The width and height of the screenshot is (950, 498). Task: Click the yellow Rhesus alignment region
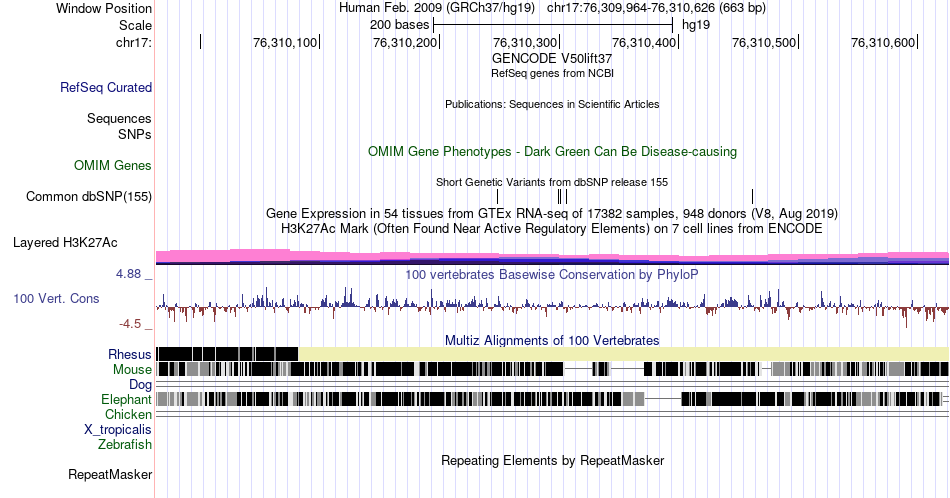pos(623,354)
